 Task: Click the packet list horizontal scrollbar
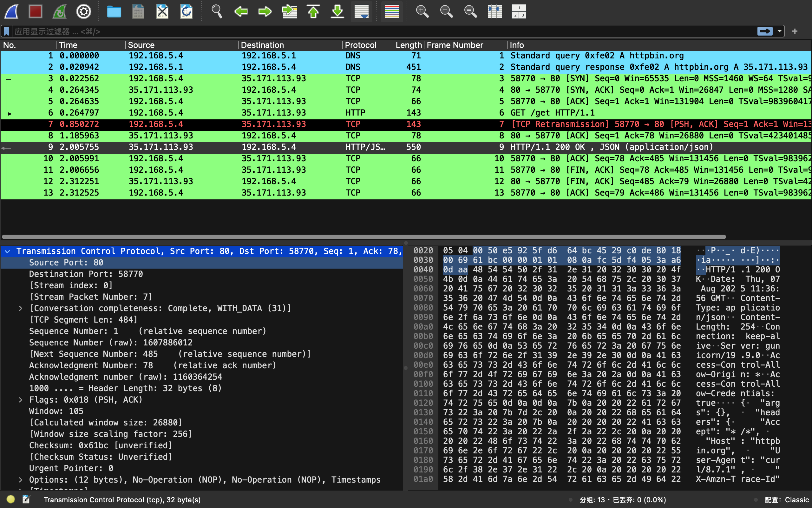(x=364, y=237)
